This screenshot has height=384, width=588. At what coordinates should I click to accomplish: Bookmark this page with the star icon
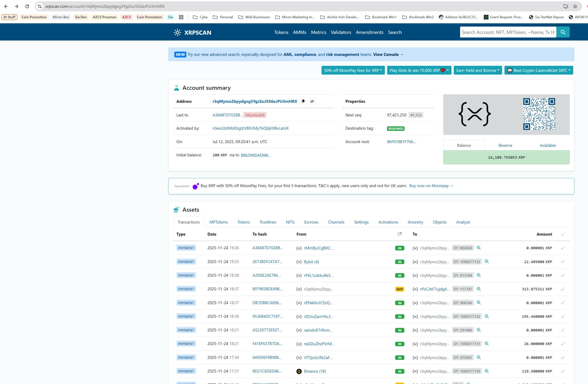point(575,6)
